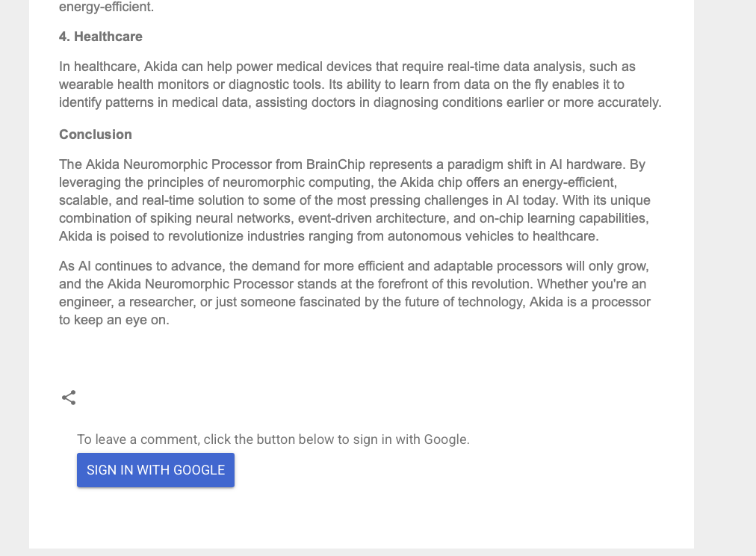The width and height of the screenshot is (756, 556).
Task: Click the word "BrainChip" in the conclusion
Action: 335,164
